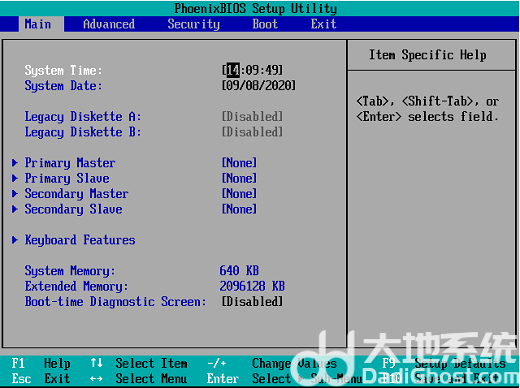
Task: Click the System Memory label
Action: tap(70, 271)
